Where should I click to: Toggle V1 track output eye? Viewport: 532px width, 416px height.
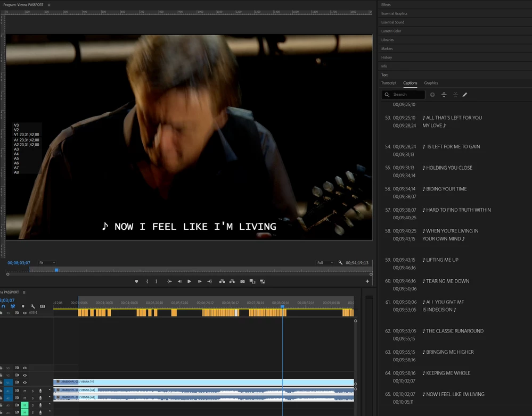pyautogui.click(x=25, y=382)
